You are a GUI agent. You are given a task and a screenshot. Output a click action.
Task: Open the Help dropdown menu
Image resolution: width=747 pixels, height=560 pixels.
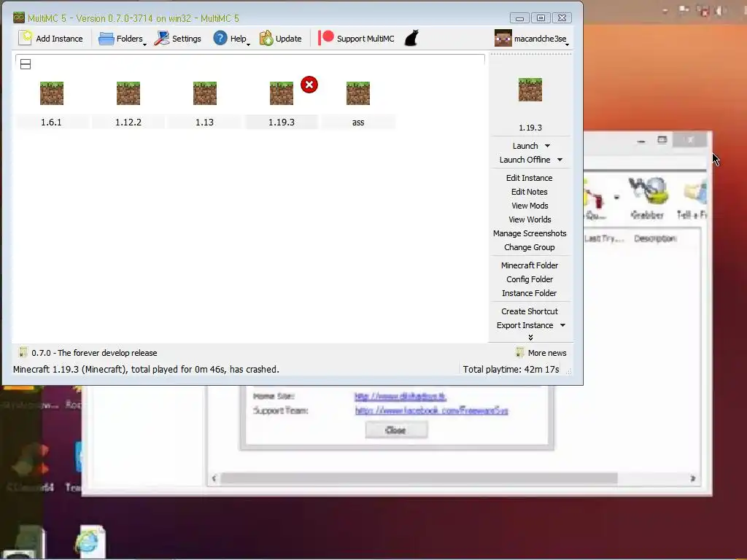click(x=231, y=39)
